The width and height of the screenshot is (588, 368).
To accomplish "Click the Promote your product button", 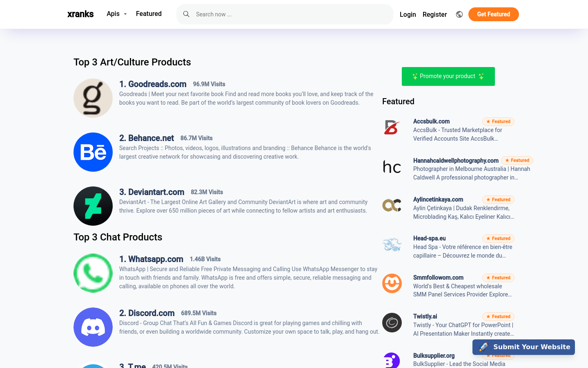I will [448, 76].
